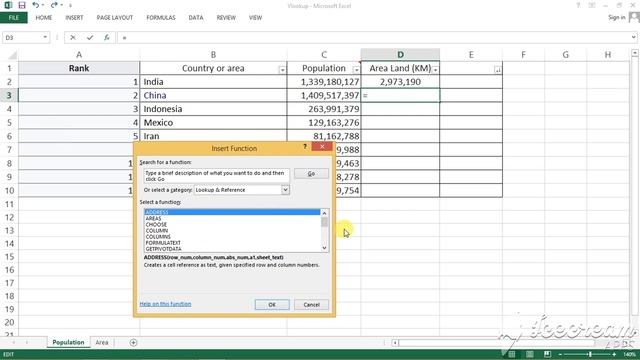Click function list scroll up arrow
Image resolution: width=640 pixels, height=360 pixels.
tap(324, 213)
